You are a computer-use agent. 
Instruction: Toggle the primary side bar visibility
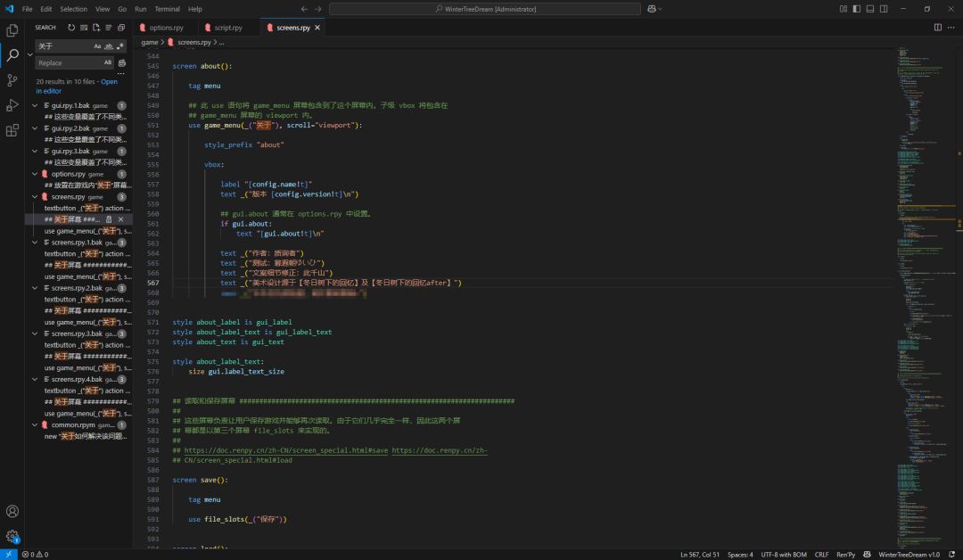pyautogui.click(x=856, y=9)
